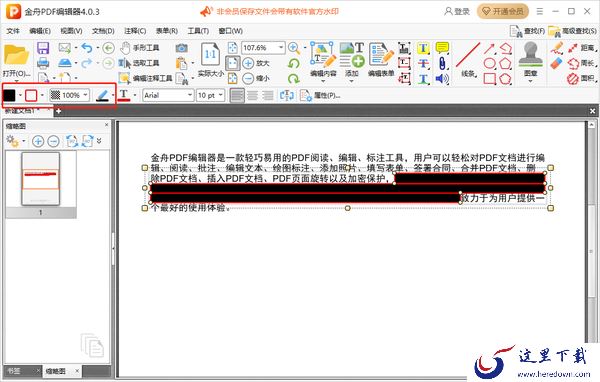Toggle left text alignment
Screen dimensions: 600x382
tap(237, 95)
